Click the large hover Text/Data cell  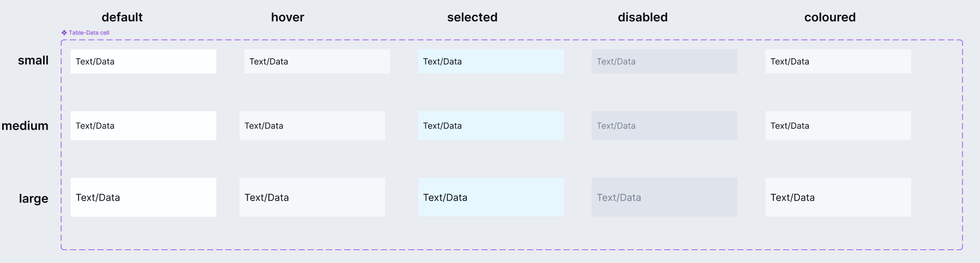click(x=312, y=197)
